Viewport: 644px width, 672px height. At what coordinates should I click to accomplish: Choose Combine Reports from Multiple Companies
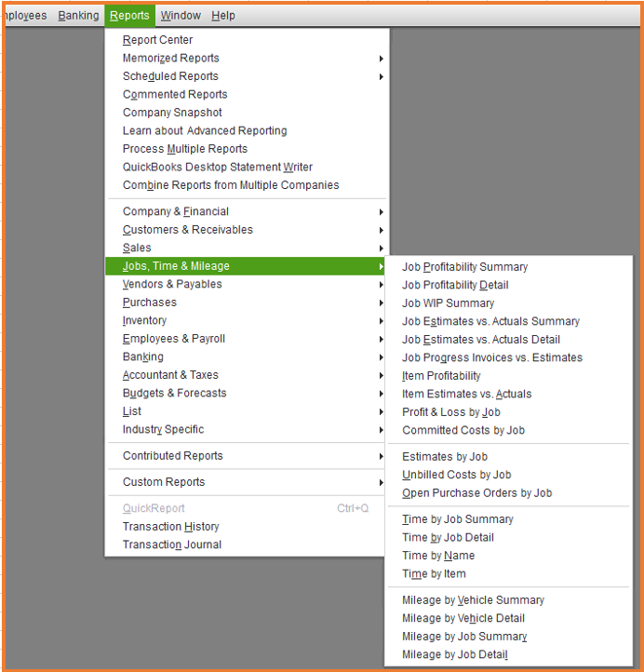(x=247, y=184)
